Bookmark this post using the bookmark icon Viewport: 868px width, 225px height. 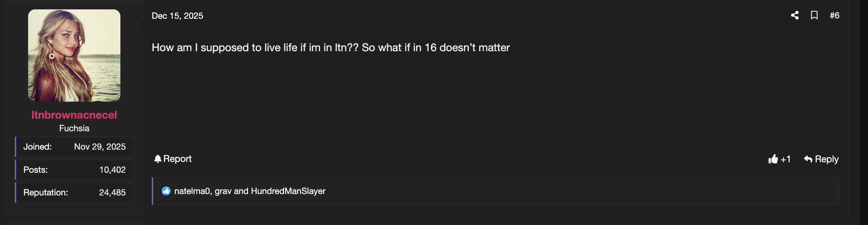pyautogui.click(x=815, y=15)
